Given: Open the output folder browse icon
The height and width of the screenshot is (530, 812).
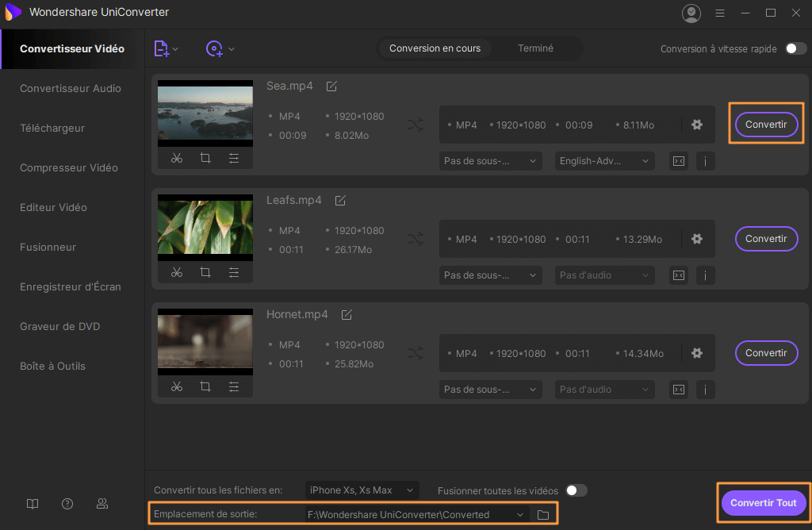Looking at the screenshot, I should tap(543, 515).
